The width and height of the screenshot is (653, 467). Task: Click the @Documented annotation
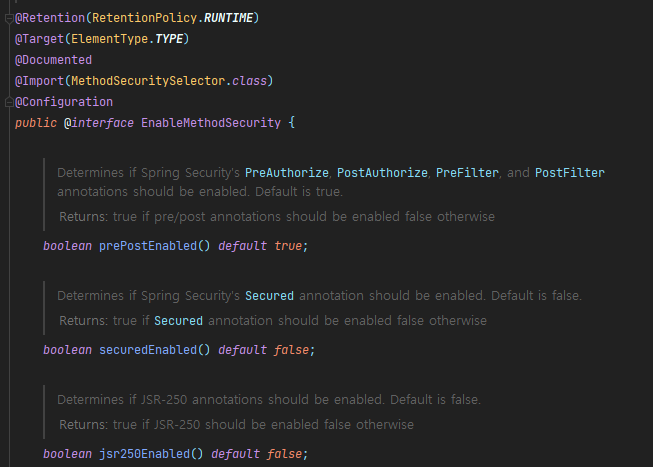[x=53, y=60]
